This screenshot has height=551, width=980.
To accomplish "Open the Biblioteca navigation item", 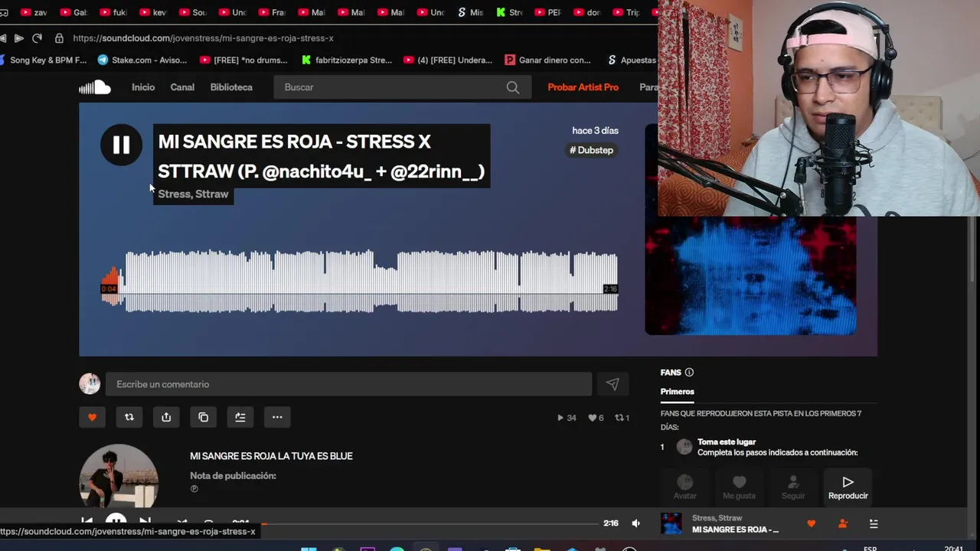I will point(231,87).
